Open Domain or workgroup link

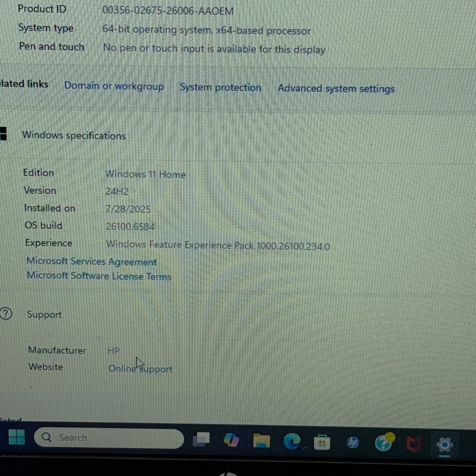[x=114, y=86]
